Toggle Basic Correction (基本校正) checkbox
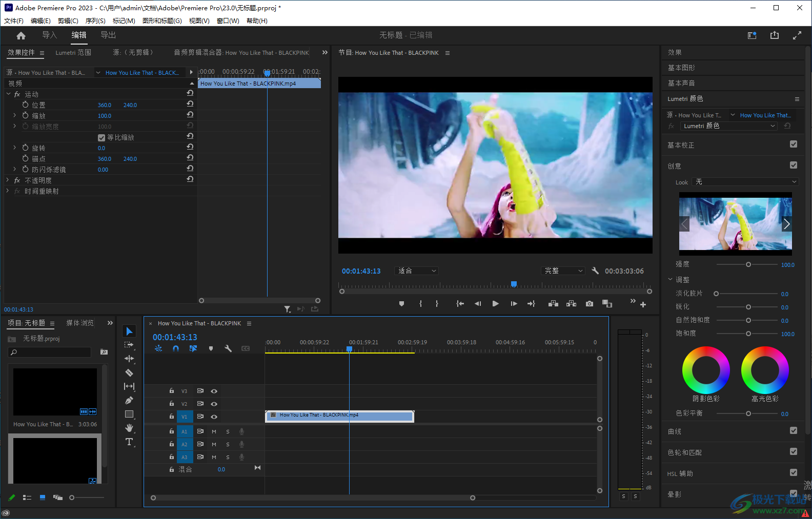Screen dimensions: 812x519 [x=794, y=144]
